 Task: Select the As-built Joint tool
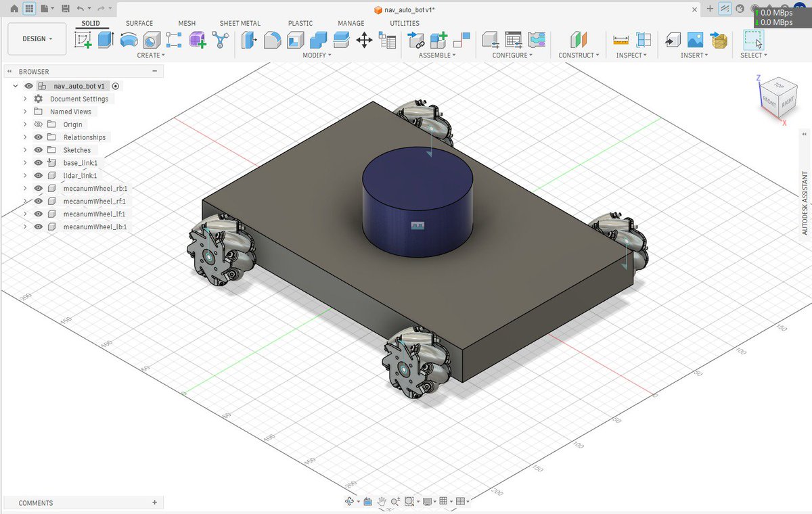point(461,40)
